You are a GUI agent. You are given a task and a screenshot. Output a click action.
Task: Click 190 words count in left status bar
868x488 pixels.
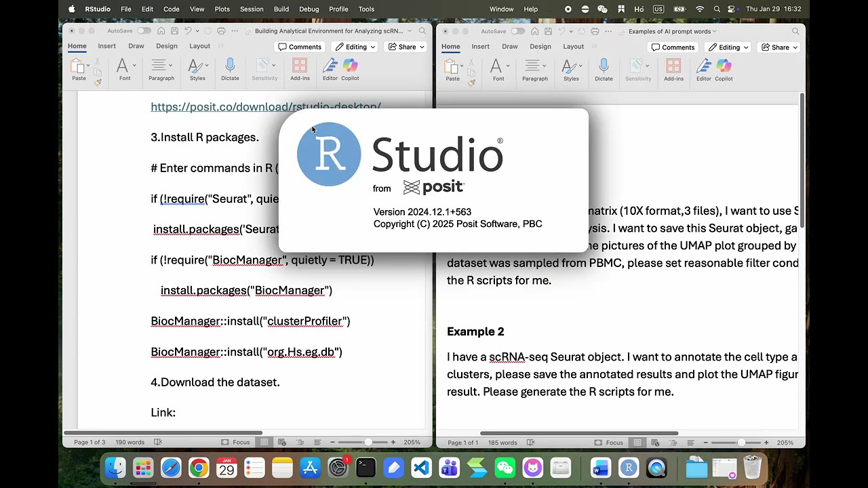click(130, 443)
